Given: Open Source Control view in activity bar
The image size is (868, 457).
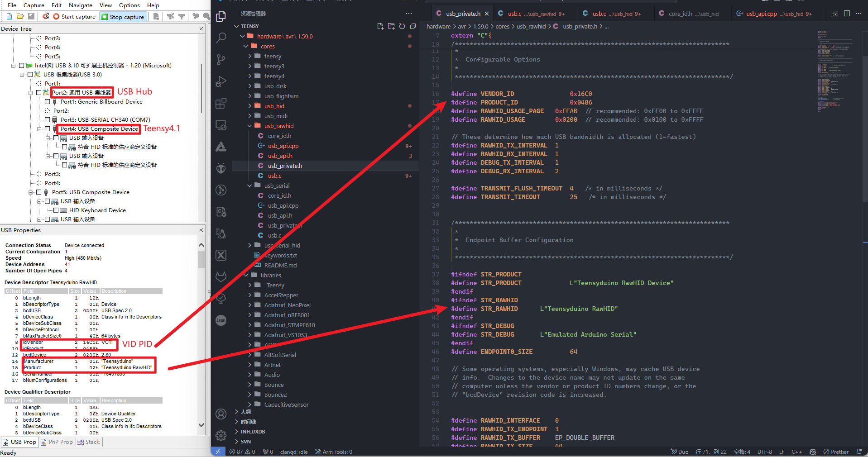Looking at the screenshot, I should (221, 60).
